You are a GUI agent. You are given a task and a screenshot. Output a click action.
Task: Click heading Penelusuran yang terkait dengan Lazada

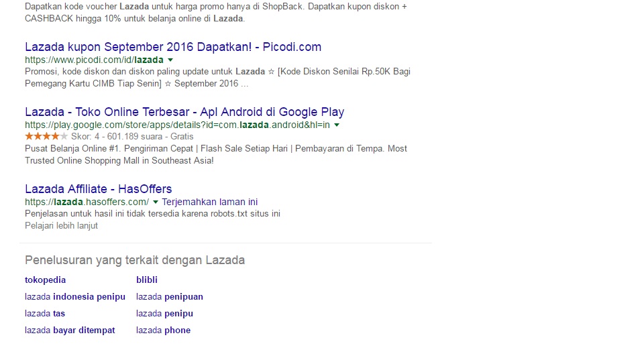click(x=135, y=260)
